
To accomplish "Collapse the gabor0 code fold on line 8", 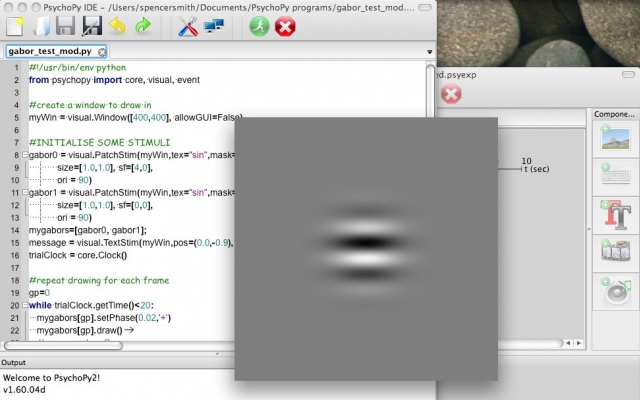I will tap(25, 155).
